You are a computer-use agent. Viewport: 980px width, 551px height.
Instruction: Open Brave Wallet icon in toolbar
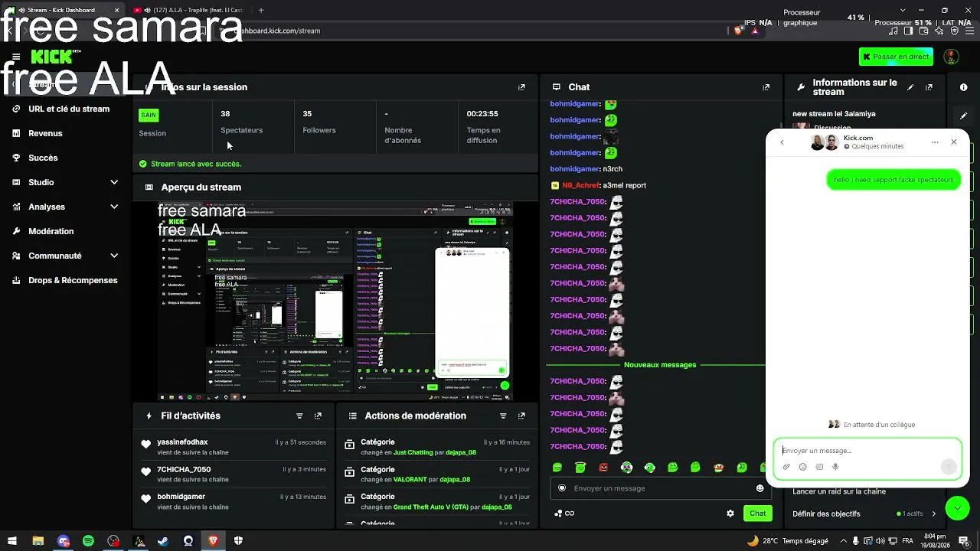coord(924,31)
